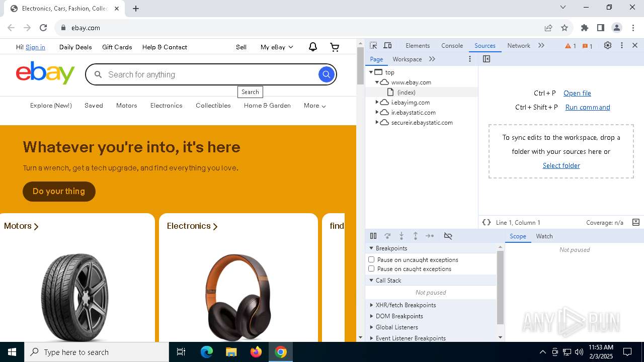The width and height of the screenshot is (644, 362).
Task: Click the step debugger icon
Action: coord(430,236)
